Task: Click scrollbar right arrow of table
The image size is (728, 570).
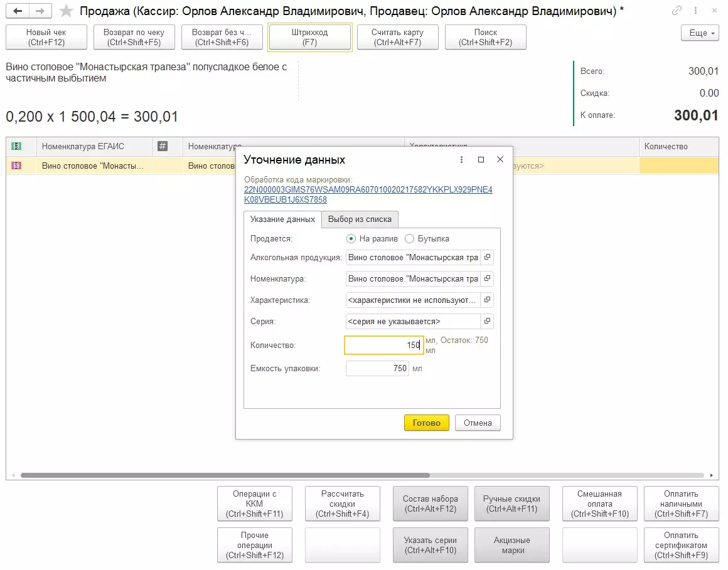Action: pyautogui.click(x=711, y=475)
